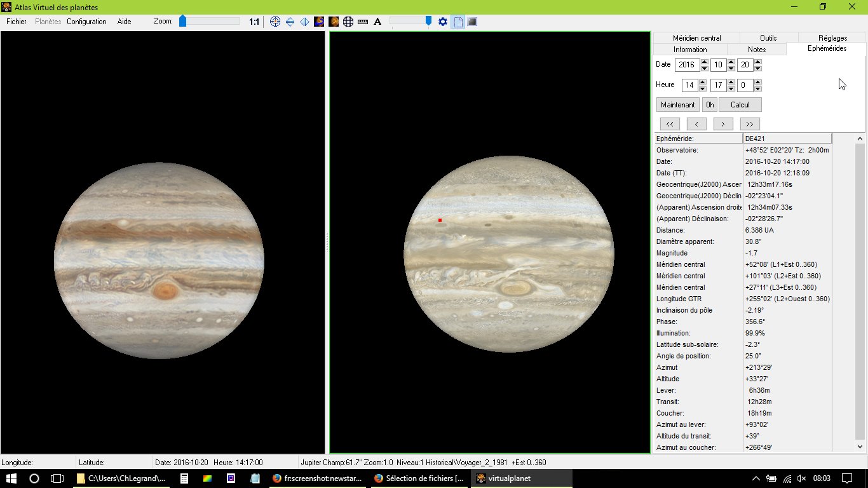868x488 pixels.
Task: Click the DE421 column header
Action: [787, 139]
